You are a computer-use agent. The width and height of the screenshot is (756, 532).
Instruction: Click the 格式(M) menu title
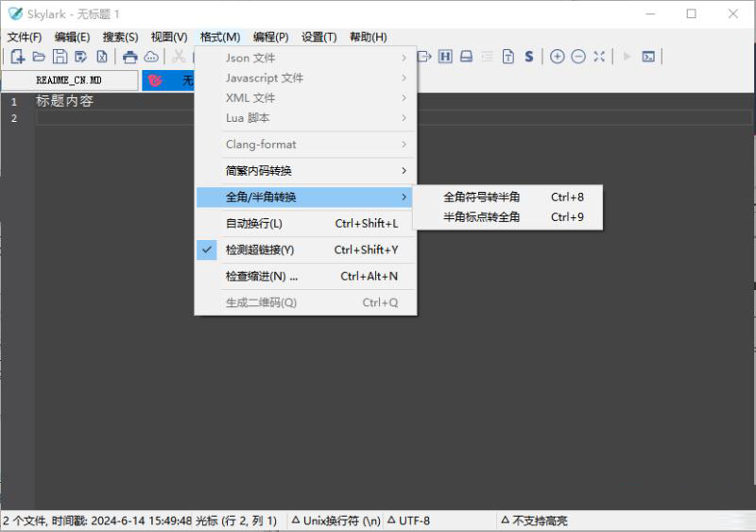coord(220,37)
